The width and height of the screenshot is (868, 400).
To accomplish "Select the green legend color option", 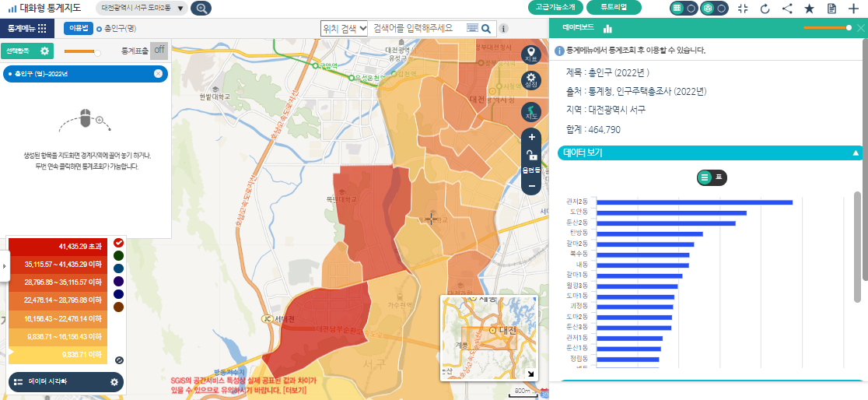I will coord(118,255).
